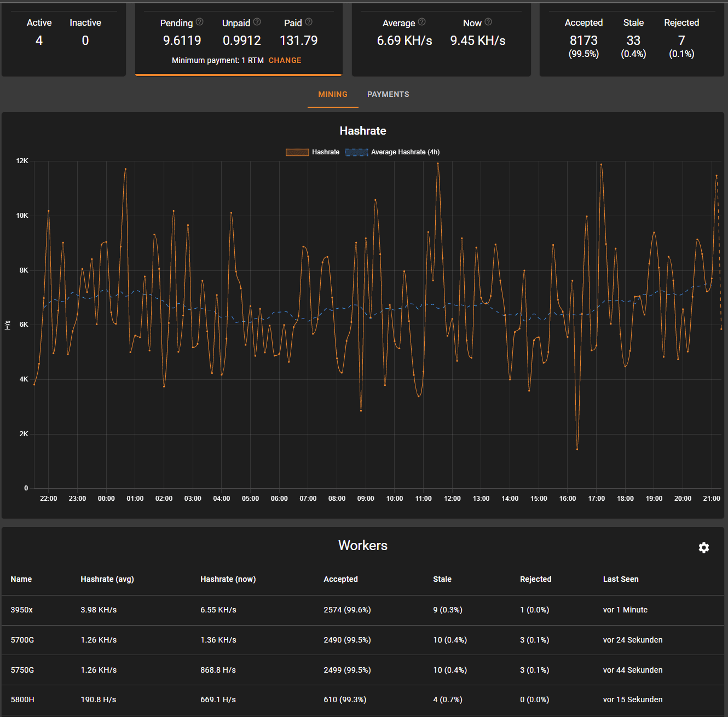
Task: Click the Hashrate chart title
Action: pyautogui.click(x=363, y=131)
